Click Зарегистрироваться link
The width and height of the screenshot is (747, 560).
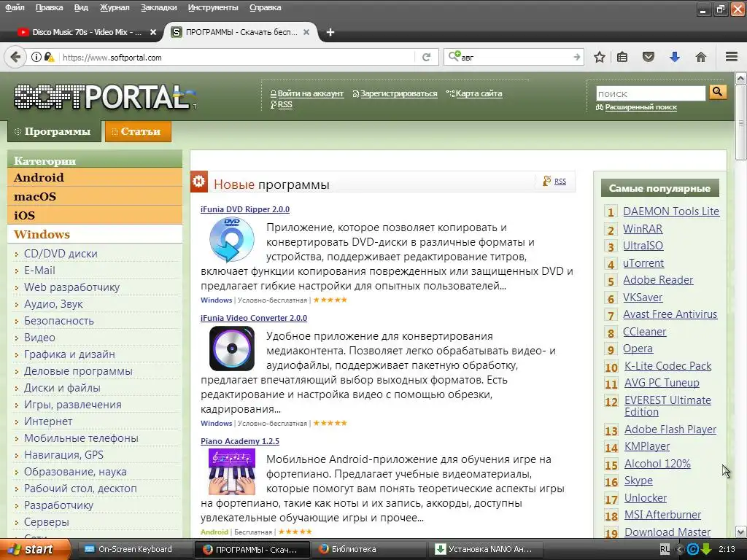click(x=399, y=93)
